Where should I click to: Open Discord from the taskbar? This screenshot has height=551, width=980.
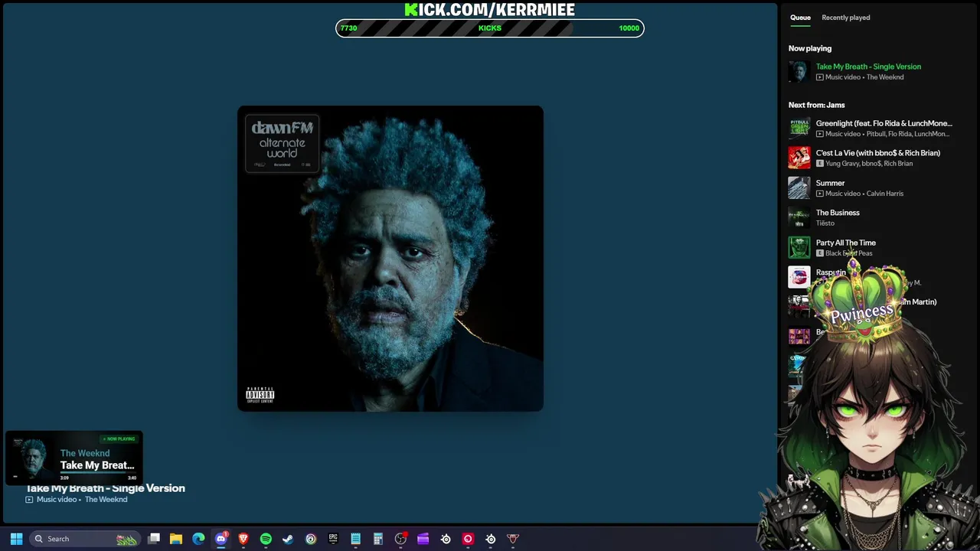221,539
